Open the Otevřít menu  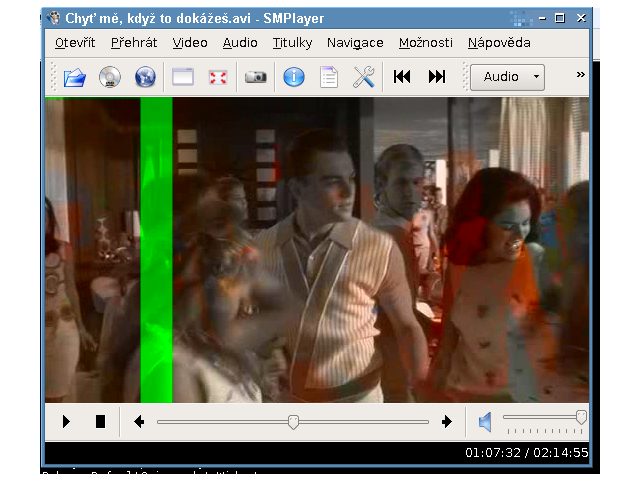click(x=75, y=42)
